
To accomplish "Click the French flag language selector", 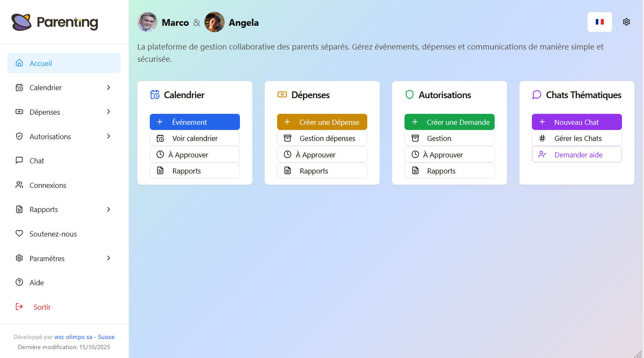I will [600, 22].
